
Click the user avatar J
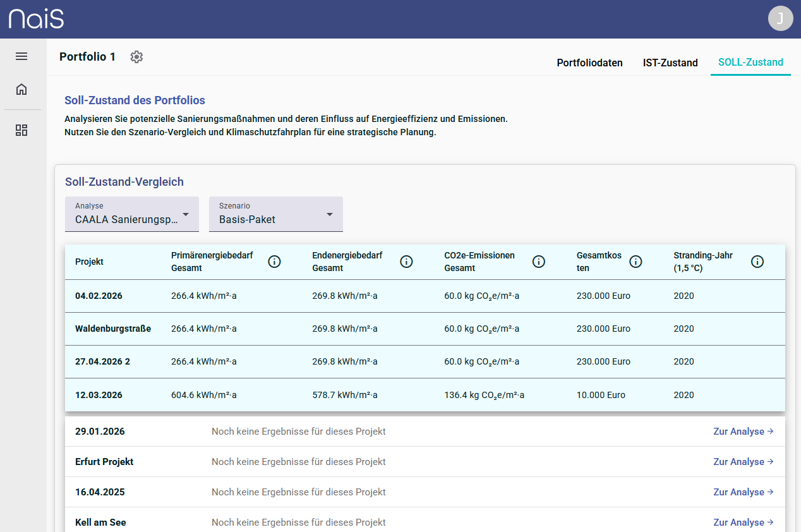tap(780, 18)
